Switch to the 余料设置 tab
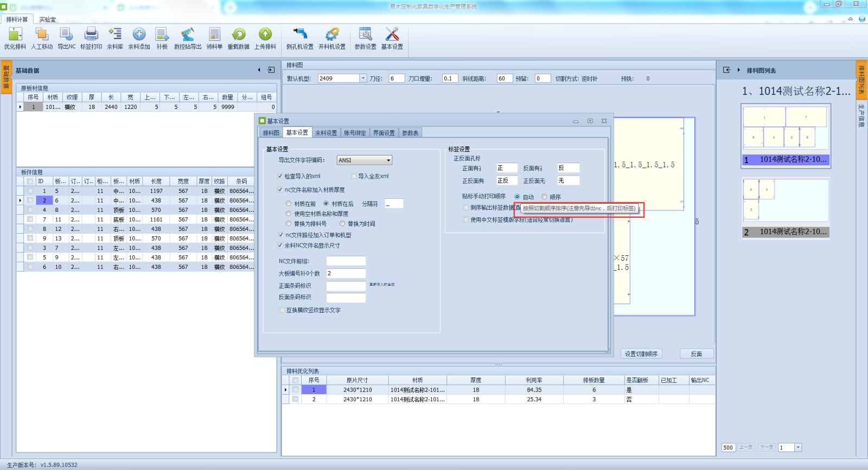The height and width of the screenshot is (470, 868). click(326, 133)
